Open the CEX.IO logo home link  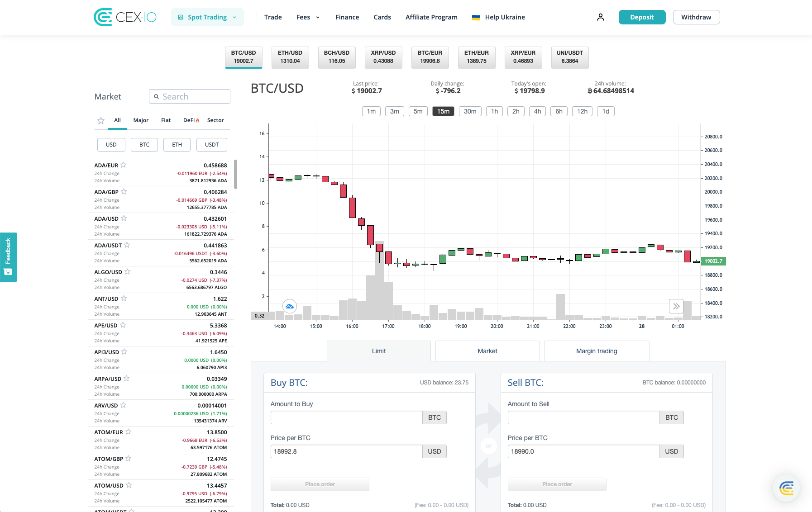125,17
